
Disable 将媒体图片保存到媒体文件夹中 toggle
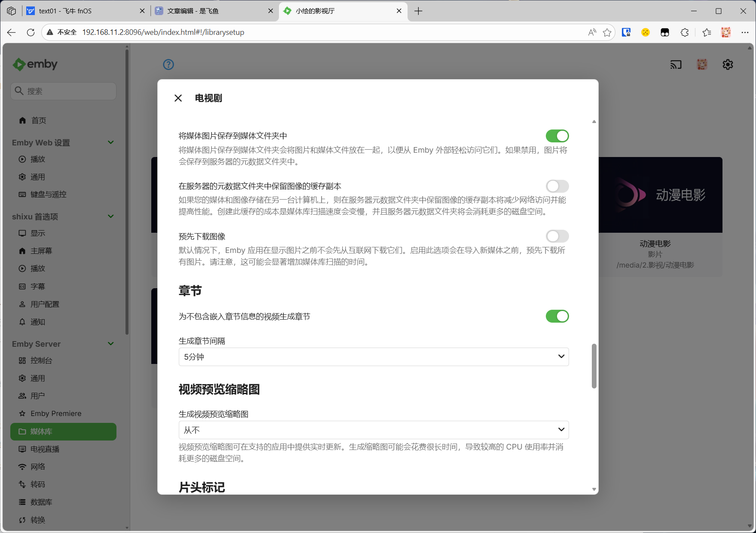(x=557, y=136)
